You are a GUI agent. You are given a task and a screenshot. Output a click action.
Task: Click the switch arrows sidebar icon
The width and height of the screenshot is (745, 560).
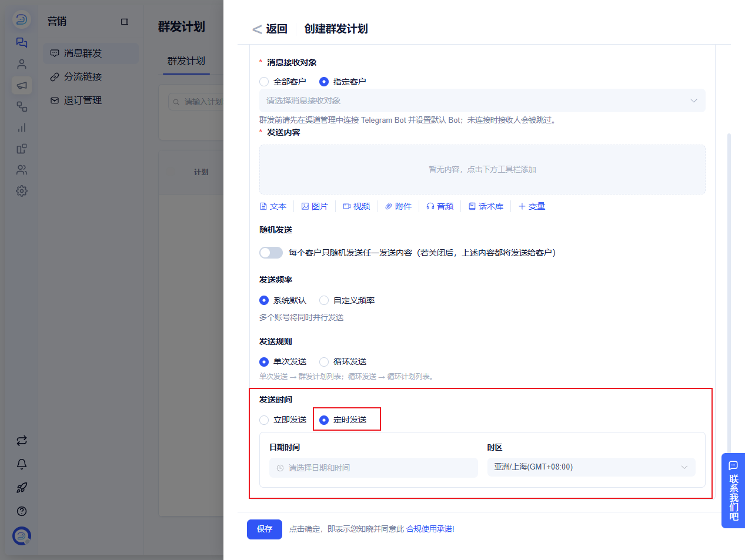(22, 441)
